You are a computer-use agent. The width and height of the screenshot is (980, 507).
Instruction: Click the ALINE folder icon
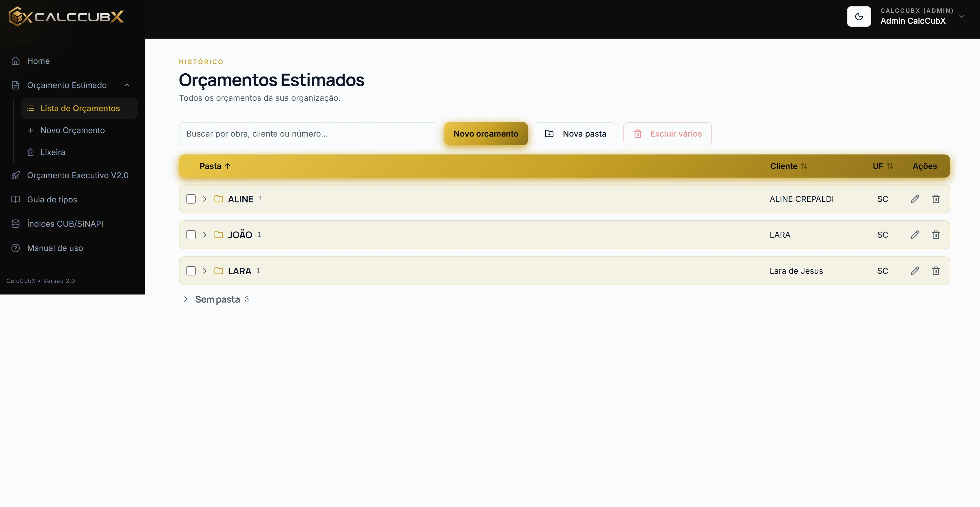pos(219,199)
